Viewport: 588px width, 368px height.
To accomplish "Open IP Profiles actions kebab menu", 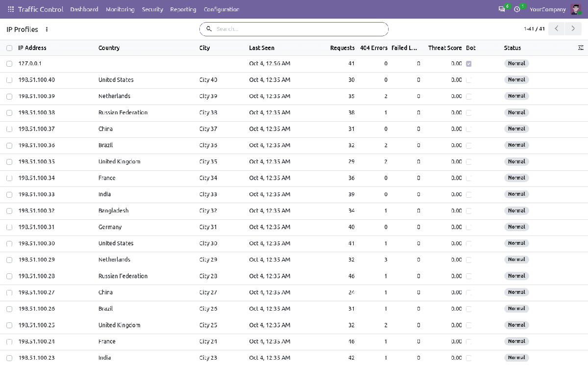I will [47, 29].
